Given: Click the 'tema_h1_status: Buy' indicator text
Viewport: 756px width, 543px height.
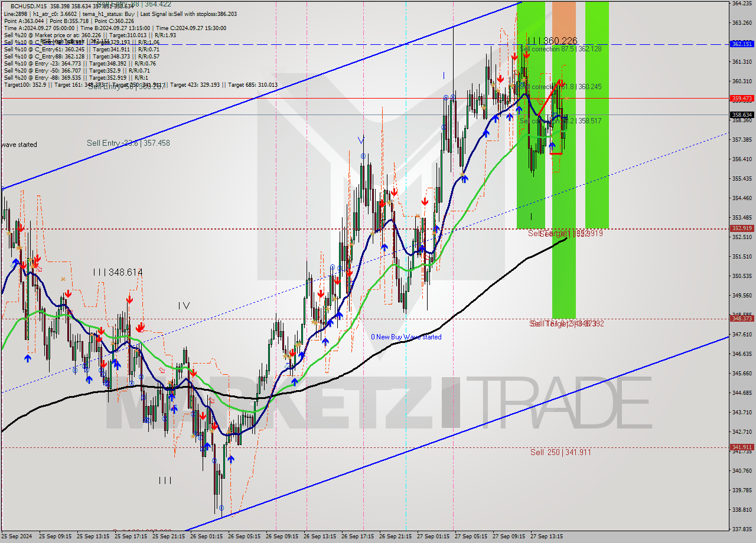Looking at the screenshot, I should tap(109, 13).
